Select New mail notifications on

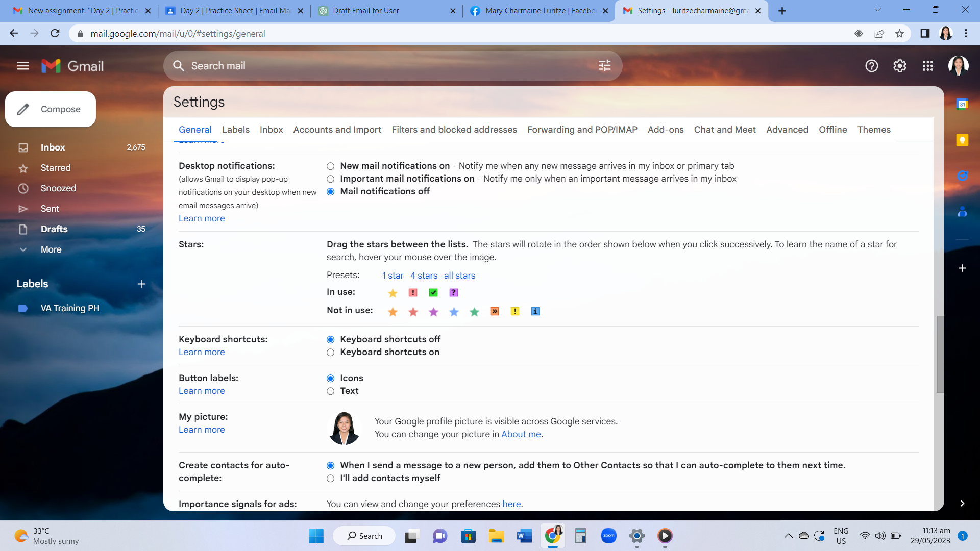(331, 166)
